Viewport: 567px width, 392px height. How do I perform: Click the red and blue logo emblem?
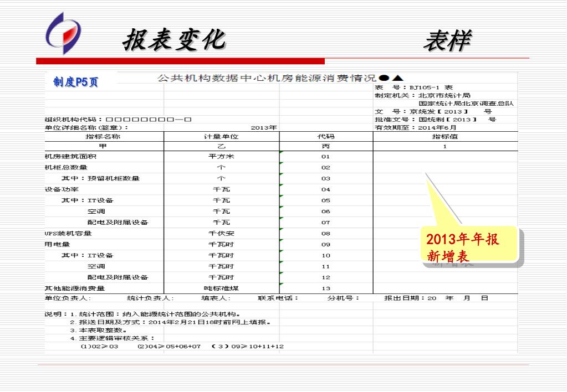(63, 33)
